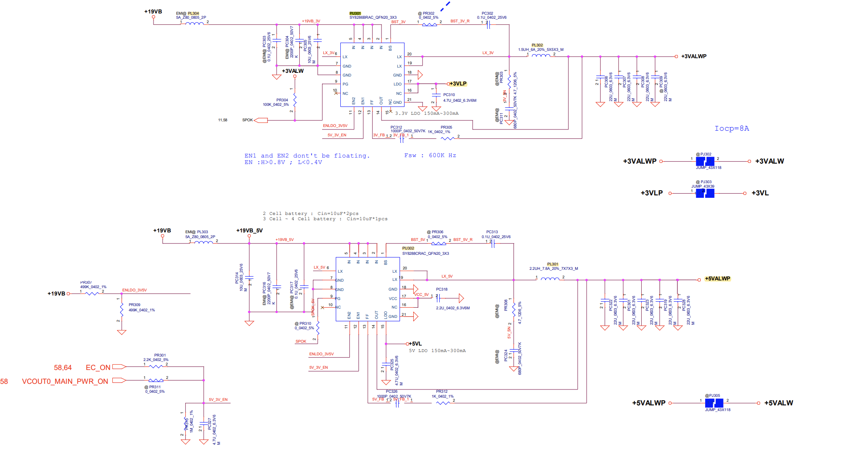The image size is (868, 453).
Task: Click the PL304 EMI inductor symbol
Action: 195,24
